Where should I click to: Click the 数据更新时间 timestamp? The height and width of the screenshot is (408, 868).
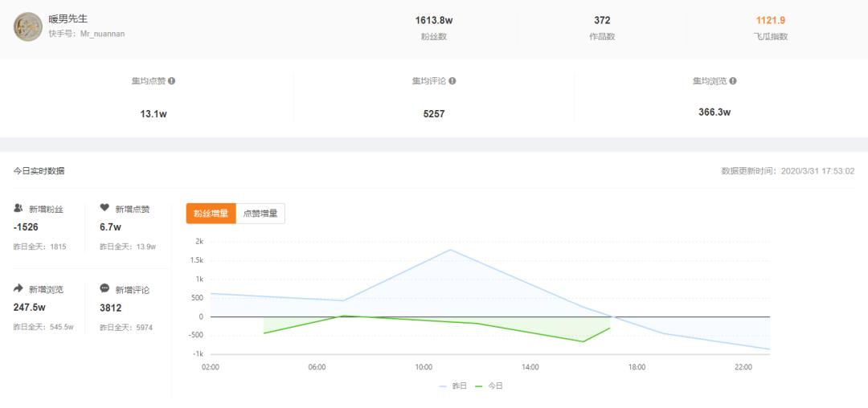coord(788,171)
